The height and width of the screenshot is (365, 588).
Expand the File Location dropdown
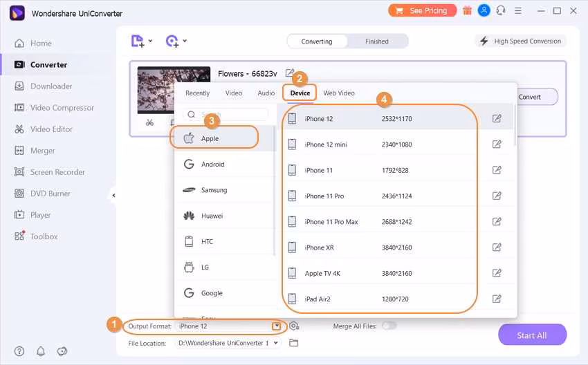pos(276,343)
